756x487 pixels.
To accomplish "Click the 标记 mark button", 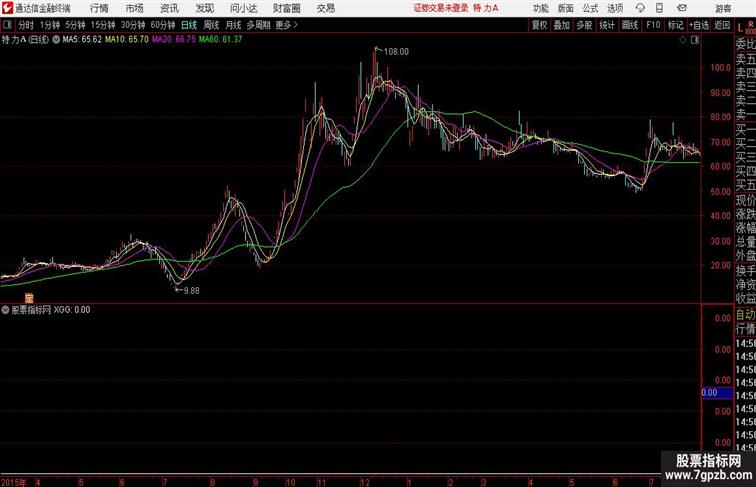I will (675, 25).
